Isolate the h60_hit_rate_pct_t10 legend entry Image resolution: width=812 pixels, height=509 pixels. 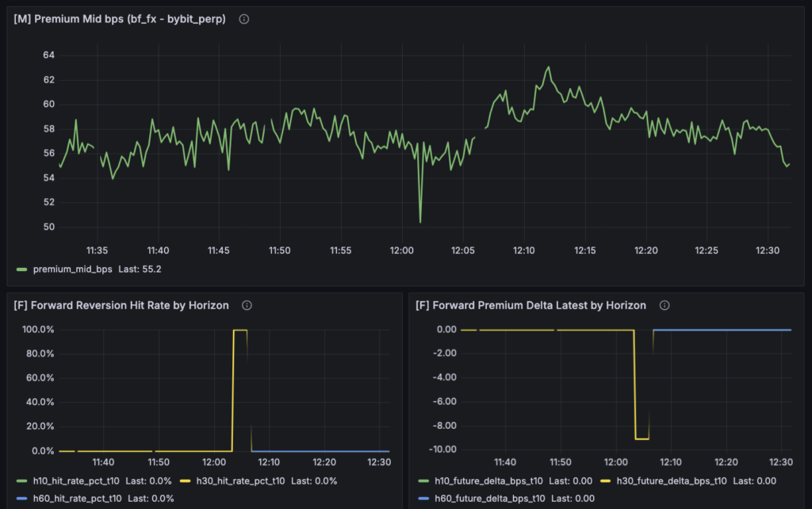[x=77, y=498]
